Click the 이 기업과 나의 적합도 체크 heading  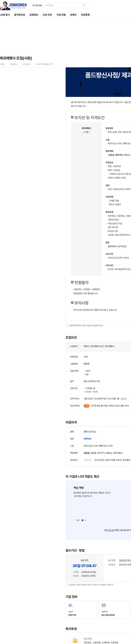[x=82, y=476]
